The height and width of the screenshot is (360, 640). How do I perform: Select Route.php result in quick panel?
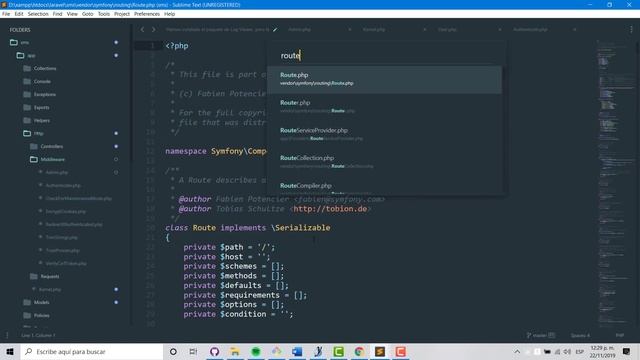[x=384, y=79]
